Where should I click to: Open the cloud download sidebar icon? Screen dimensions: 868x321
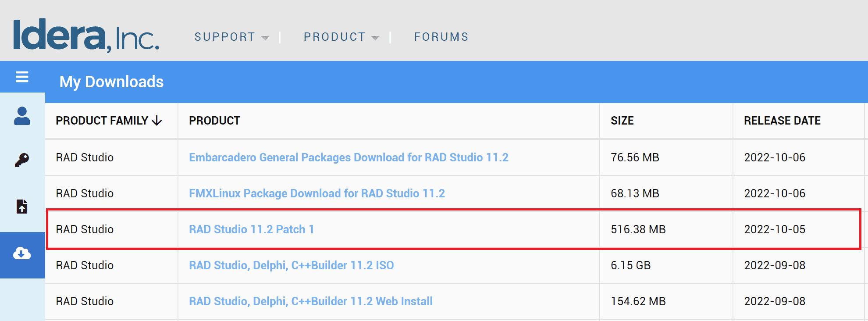[x=22, y=253]
